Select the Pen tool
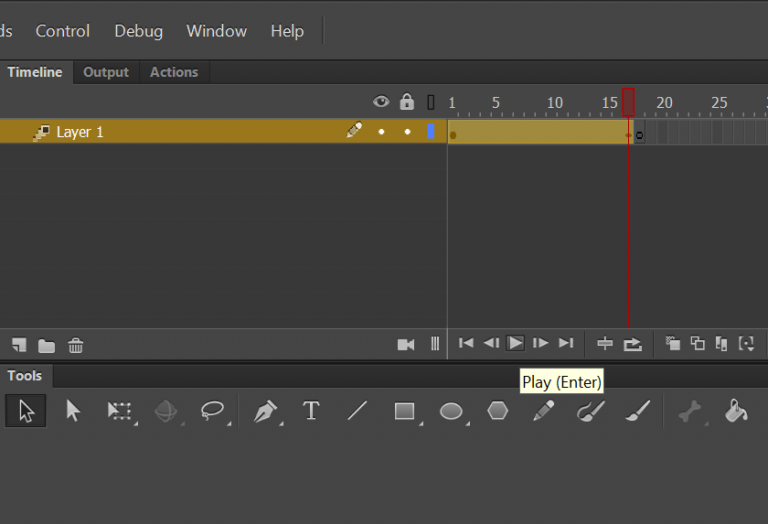 (x=264, y=411)
